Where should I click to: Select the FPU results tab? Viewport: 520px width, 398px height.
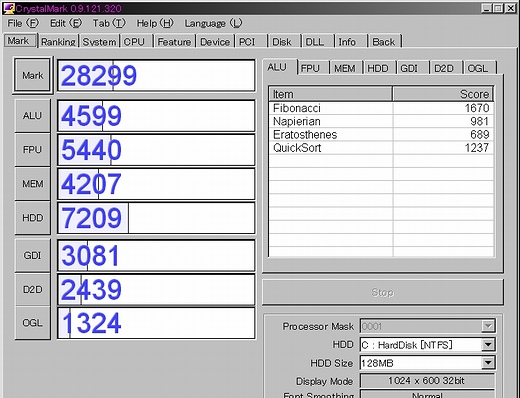pos(313,68)
